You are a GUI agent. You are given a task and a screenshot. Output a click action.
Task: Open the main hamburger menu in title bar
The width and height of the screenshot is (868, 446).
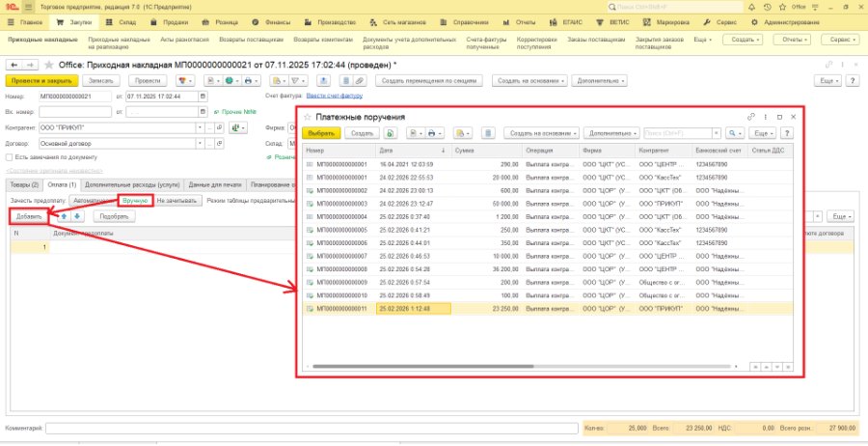point(28,7)
